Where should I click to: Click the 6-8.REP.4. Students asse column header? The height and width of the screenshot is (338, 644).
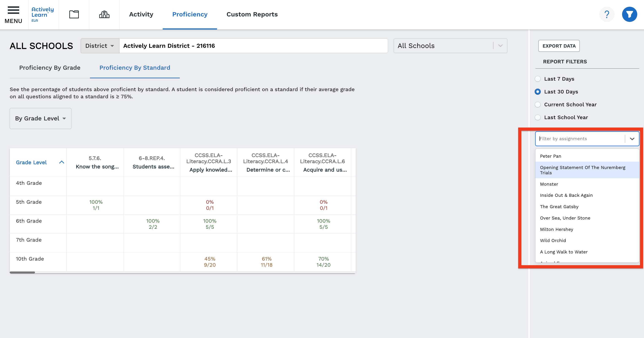152,162
